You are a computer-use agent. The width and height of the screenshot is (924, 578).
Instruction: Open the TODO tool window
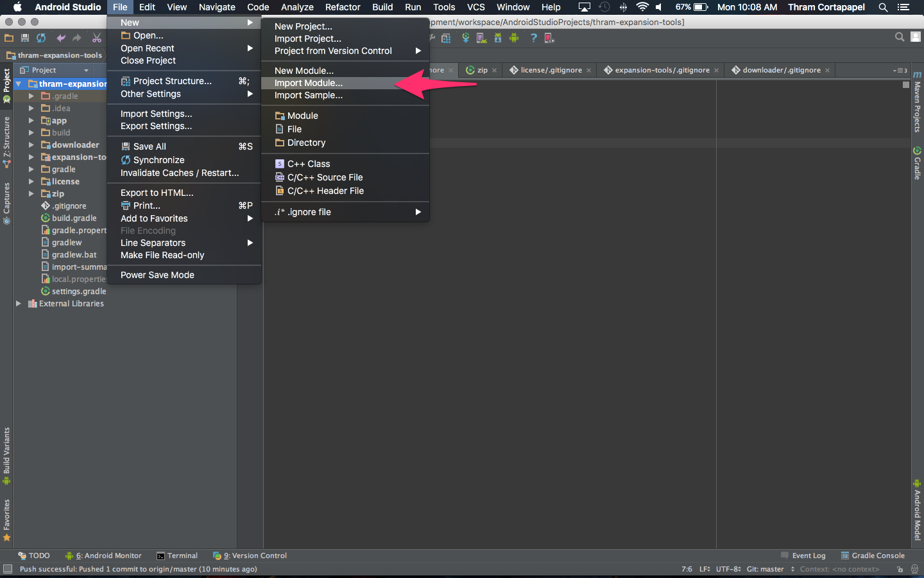34,556
